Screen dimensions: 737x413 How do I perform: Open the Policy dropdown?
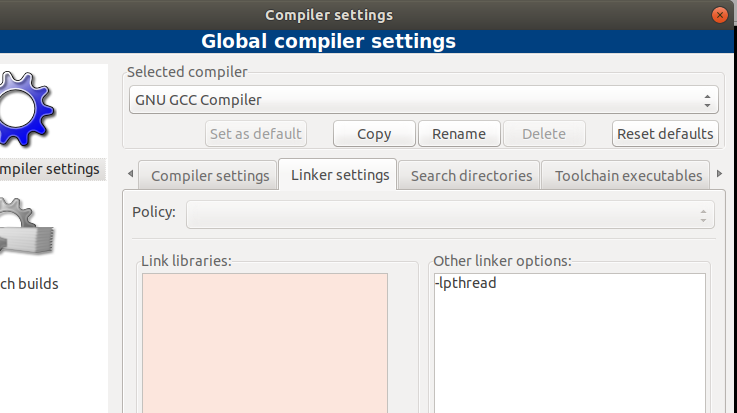click(x=450, y=215)
